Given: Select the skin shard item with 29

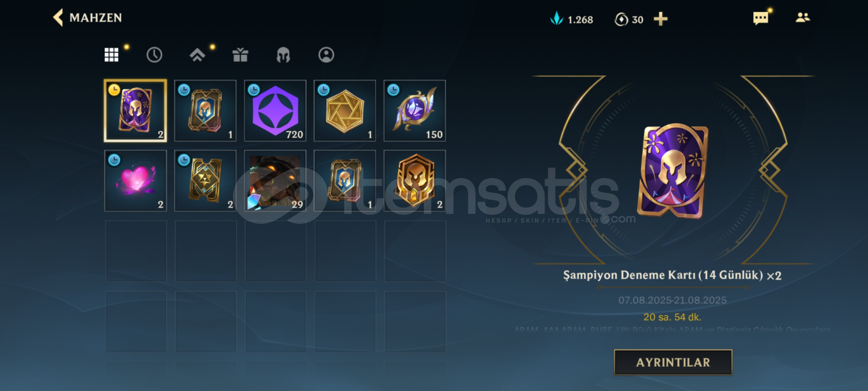Looking at the screenshot, I should point(275,181).
